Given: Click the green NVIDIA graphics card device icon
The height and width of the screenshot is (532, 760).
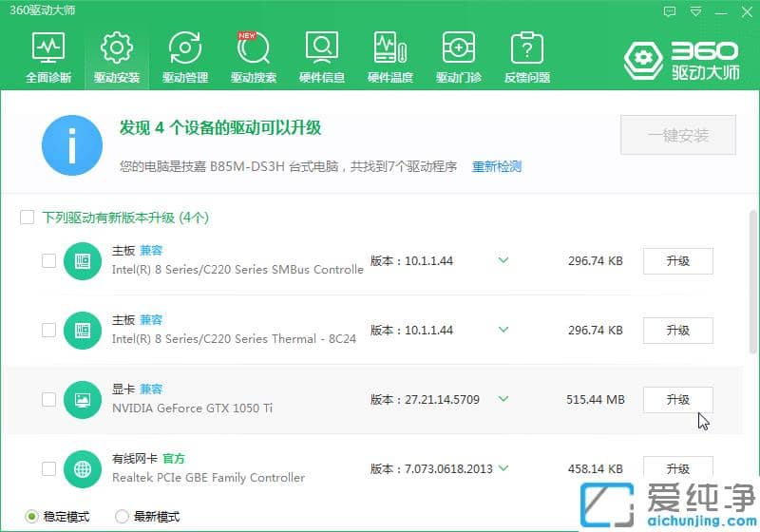Looking at the screenshot, I should (x=83, y=399).
